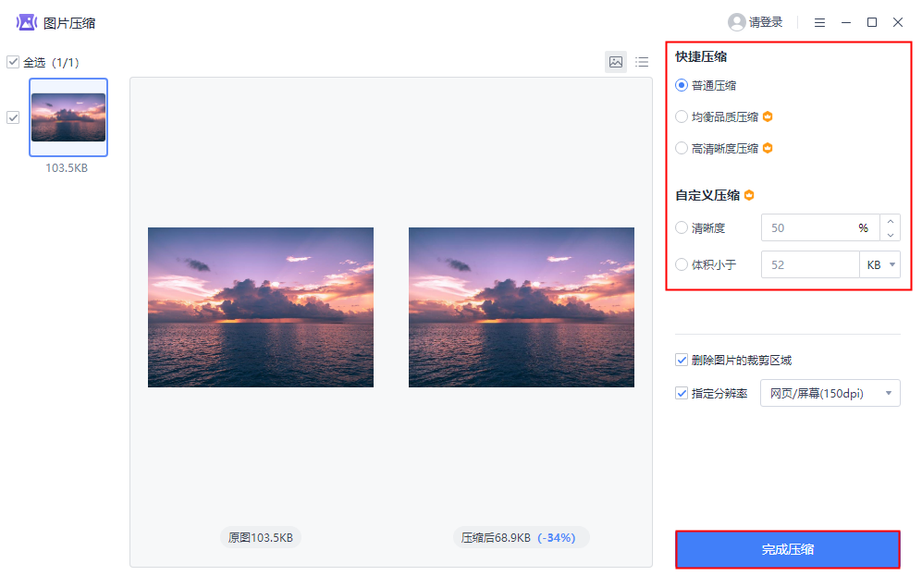This screenshot has height=588, width=922.
Task: Close the 图片压缩 window
Action: tap(898, 22)
